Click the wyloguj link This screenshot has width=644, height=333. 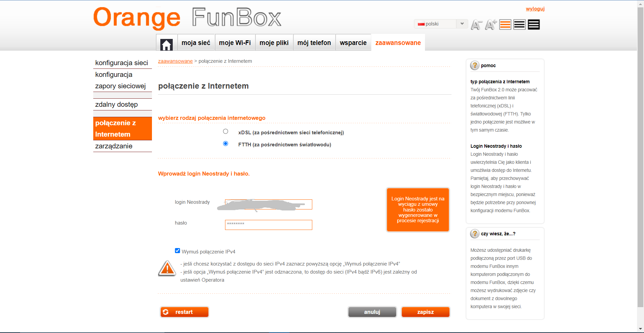[535, 9]
